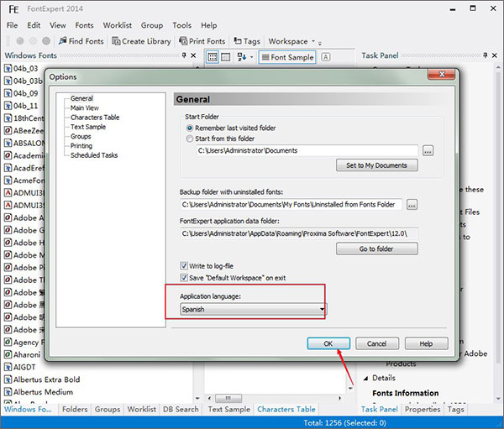This screenshot has height=429, width=504.
Task: Close the Windows Fonts panel
Action: coord(193,55)
